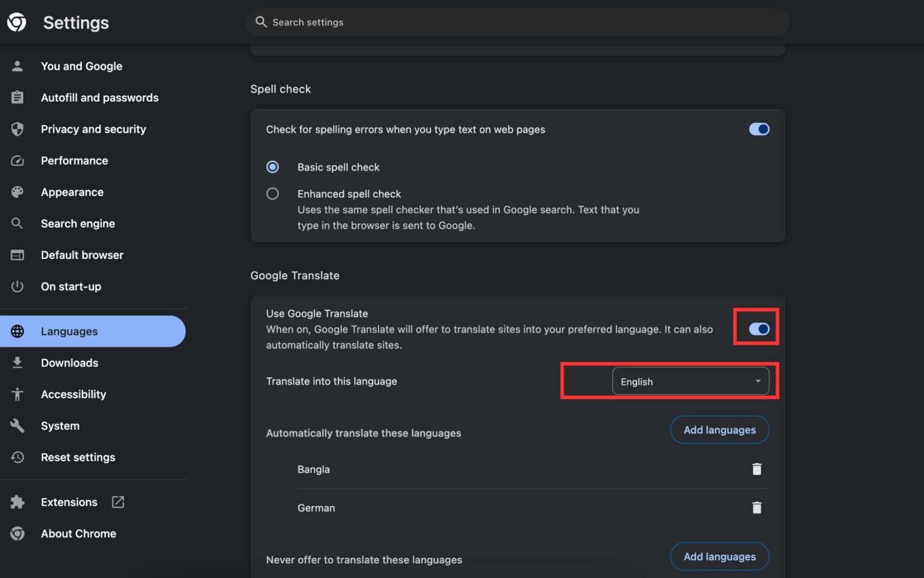Click the Languages globe icon
Image resolution: width=924 pixels, height=578 pixels.
tap(17, 331)
